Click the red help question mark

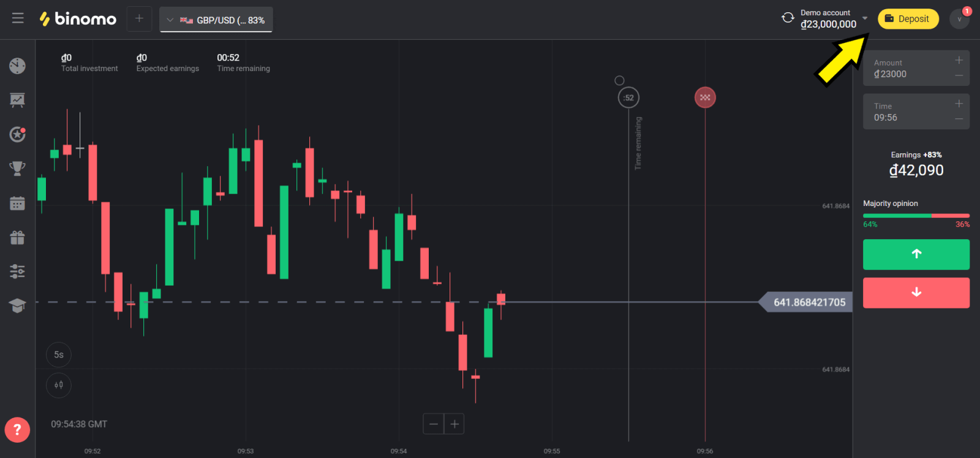[x=17, y=430]
